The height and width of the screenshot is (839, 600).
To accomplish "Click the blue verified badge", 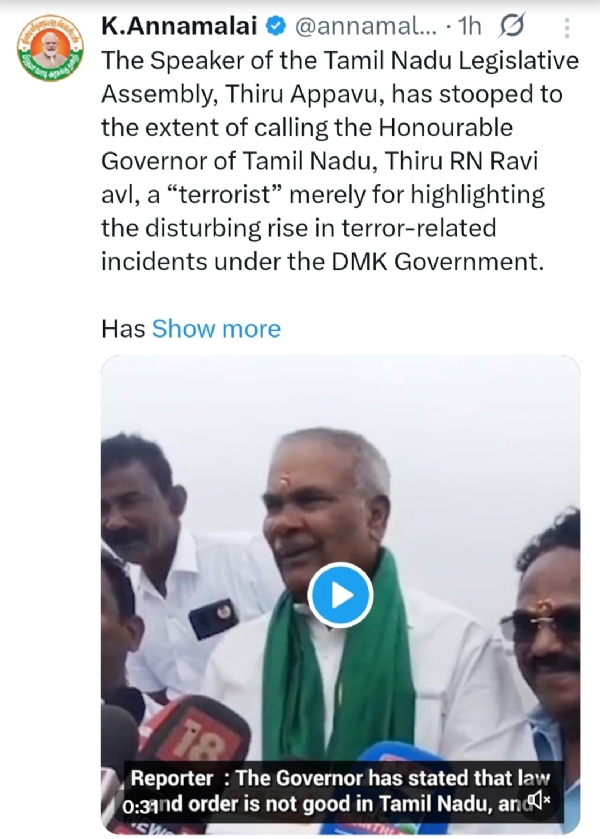I will pyautogui.click(x=276, y=26).
